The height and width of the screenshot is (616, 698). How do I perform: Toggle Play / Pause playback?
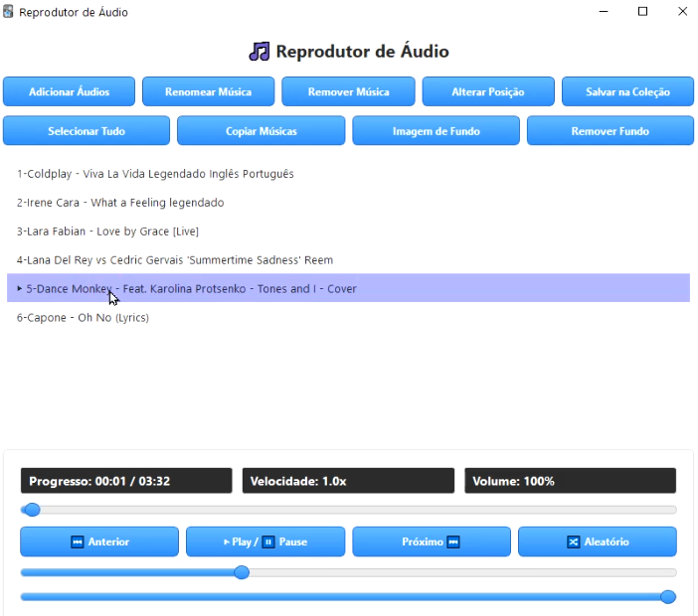(x=265, y=541)
